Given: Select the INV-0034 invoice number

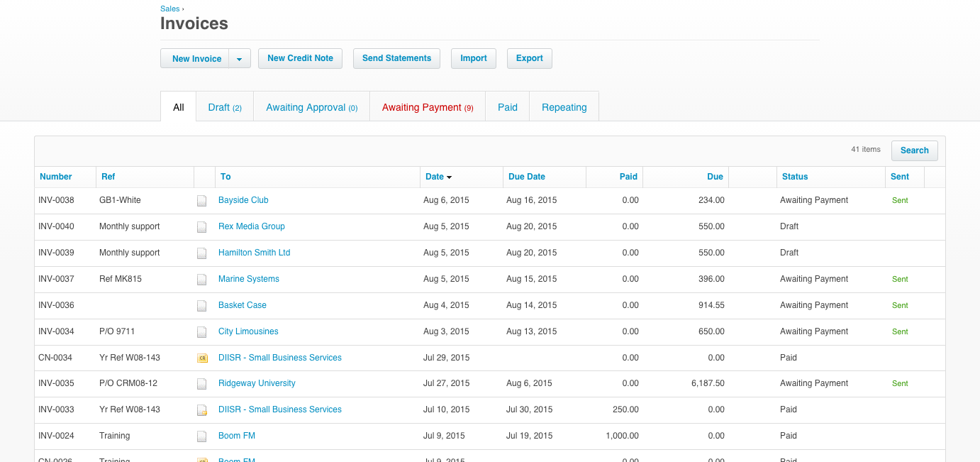Looking at the screenshot, I should pyautogui.click(x=56, y=331).
